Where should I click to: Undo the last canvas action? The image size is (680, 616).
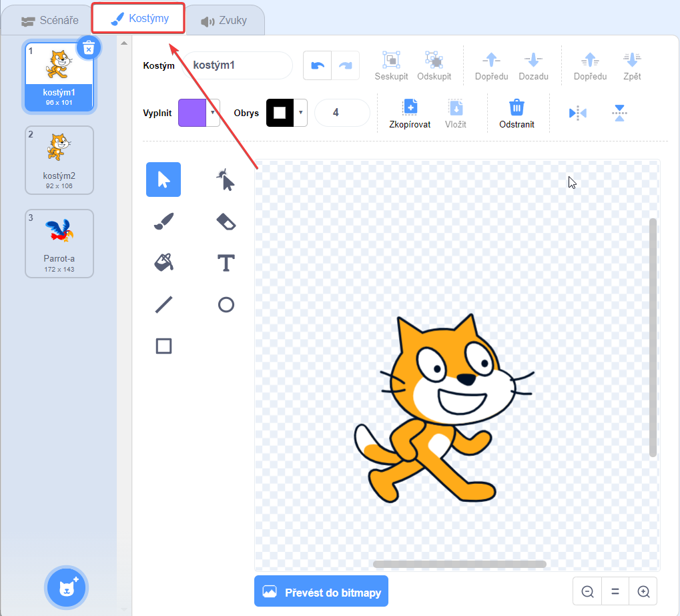pos(317,65)
